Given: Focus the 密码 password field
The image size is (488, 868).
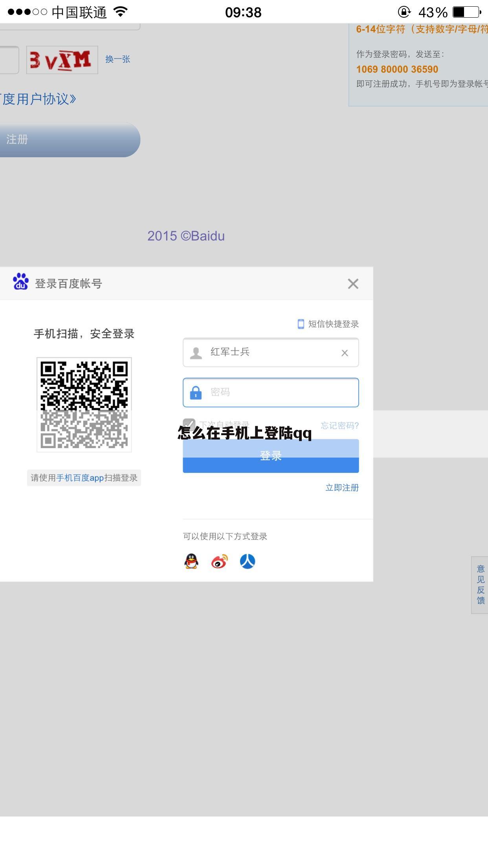Looking at the screenshot, I should pyautogui.click(x=271, y=392).
